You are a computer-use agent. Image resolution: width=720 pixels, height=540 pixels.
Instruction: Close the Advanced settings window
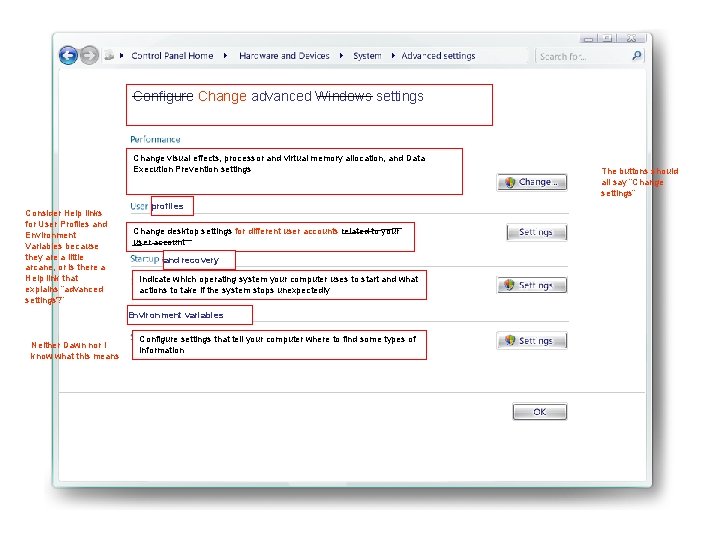(631, 39)
